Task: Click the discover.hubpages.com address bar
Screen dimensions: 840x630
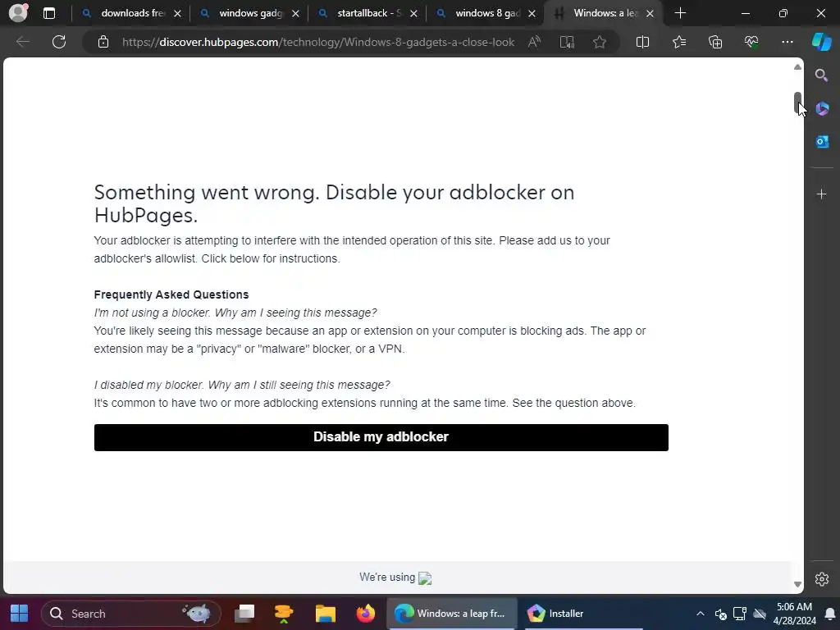Action: coord(317,42)
